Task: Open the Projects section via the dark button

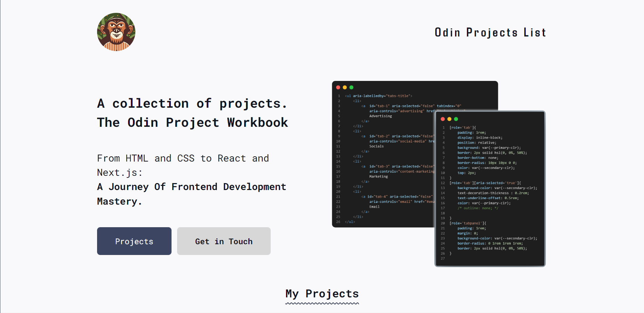Action: (x=134, y=241)
